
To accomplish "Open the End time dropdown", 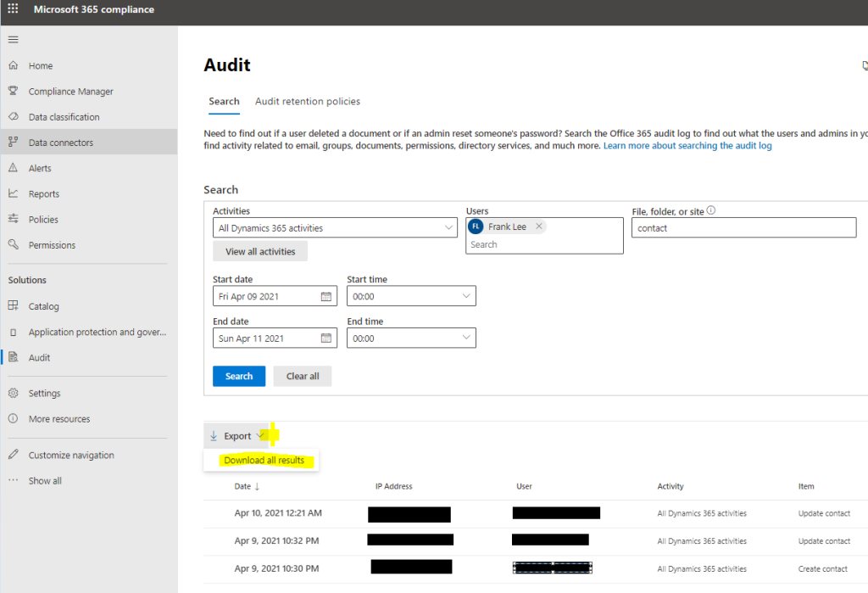I will point(465,338).
